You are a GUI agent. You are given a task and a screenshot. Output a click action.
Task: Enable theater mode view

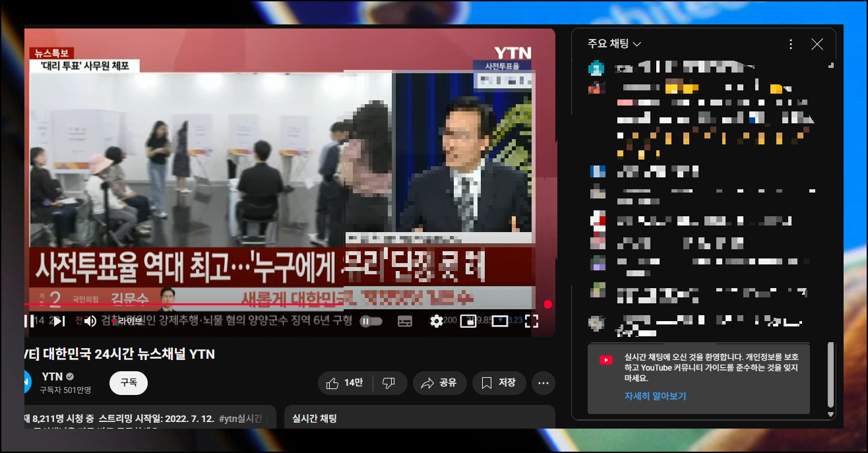[499, 321]
